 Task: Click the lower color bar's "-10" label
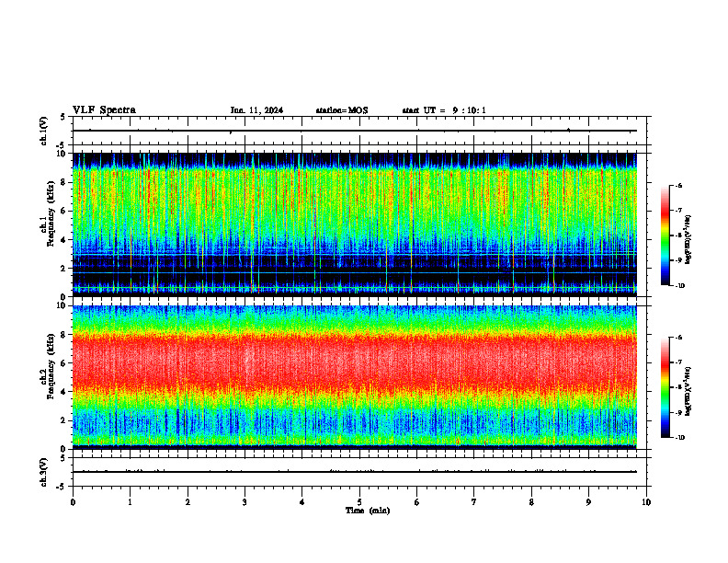coord(679,437)
